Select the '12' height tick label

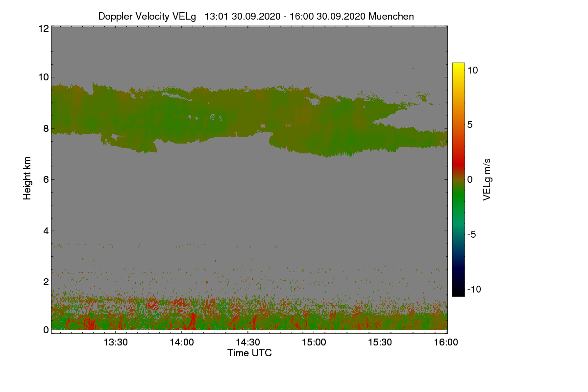pyautogui.click(x=43, y=28)
